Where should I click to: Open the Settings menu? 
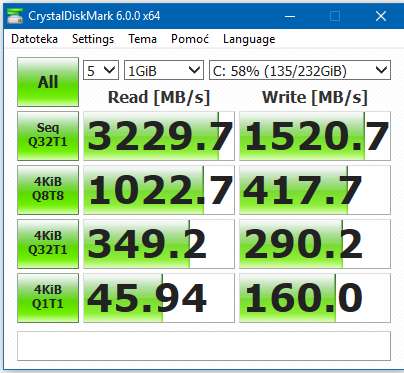[93, 39]
